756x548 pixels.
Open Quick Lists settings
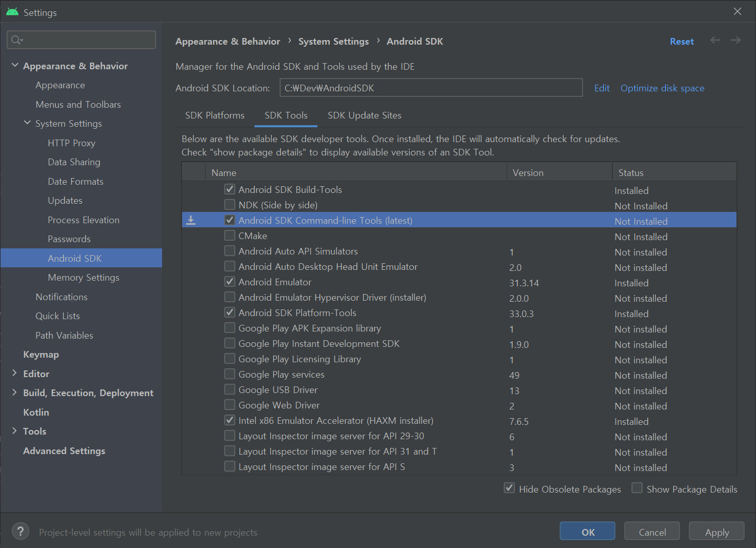[58, 316]
